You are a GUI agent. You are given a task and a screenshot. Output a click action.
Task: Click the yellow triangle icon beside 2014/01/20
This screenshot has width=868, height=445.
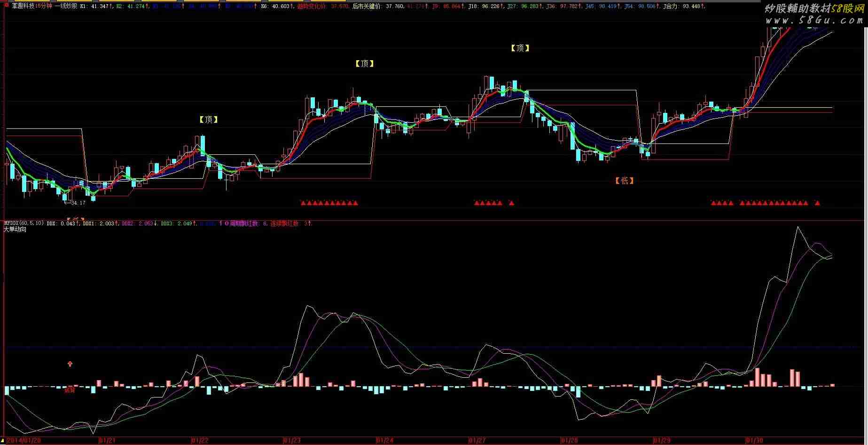click(3, 440)
